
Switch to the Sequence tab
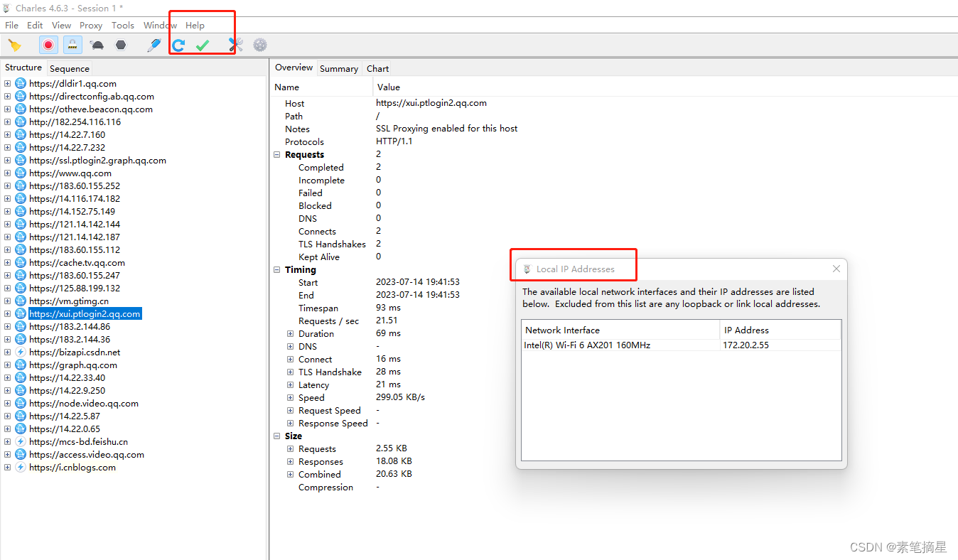[x=70, y=69]
